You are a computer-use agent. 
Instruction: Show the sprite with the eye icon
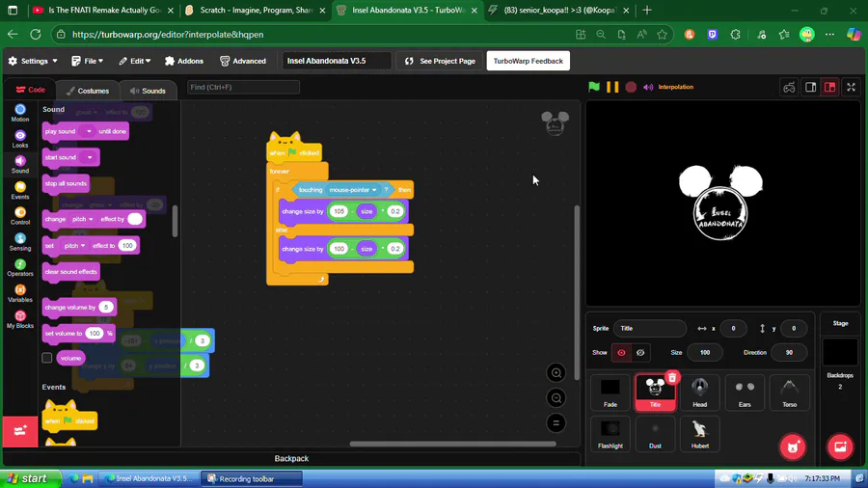tap(621, 352)
